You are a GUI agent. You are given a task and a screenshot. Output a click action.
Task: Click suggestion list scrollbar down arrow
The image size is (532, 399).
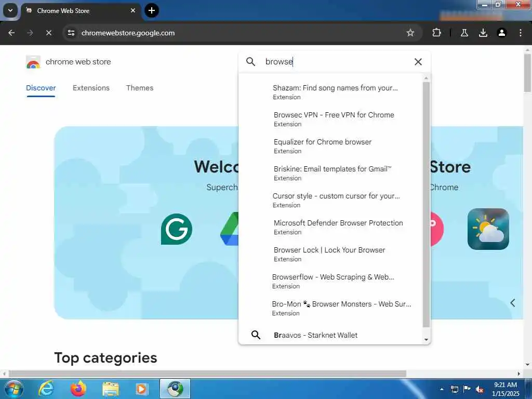tap(426, 340)
